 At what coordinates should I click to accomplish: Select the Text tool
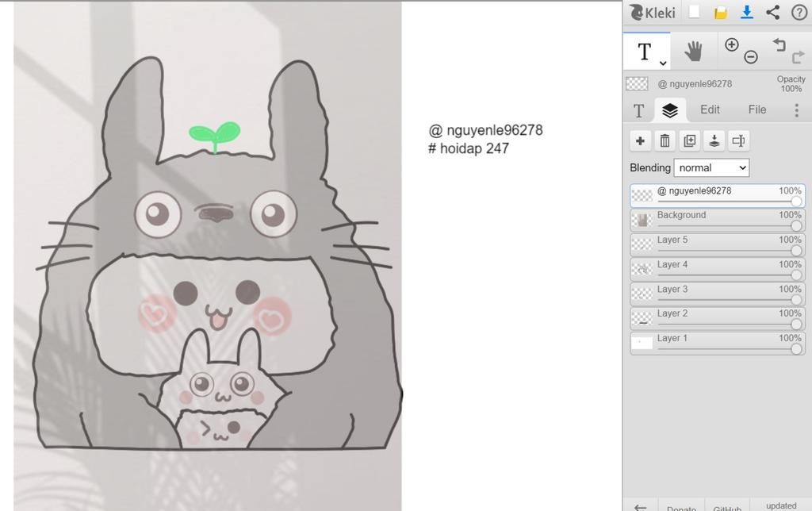(x=645, y=52)
